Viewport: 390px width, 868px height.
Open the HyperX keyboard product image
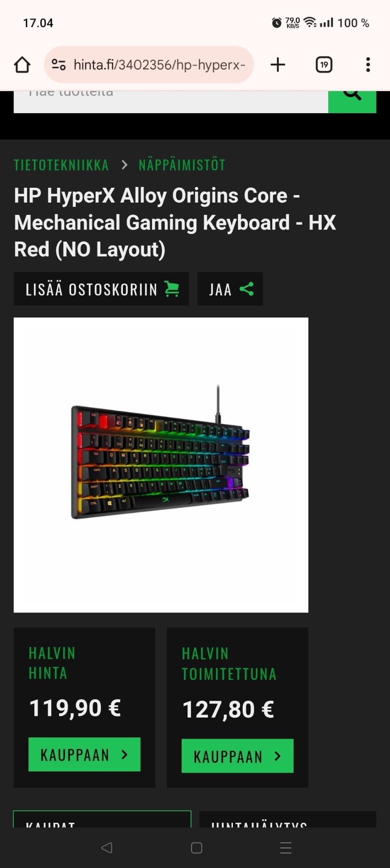161,465
